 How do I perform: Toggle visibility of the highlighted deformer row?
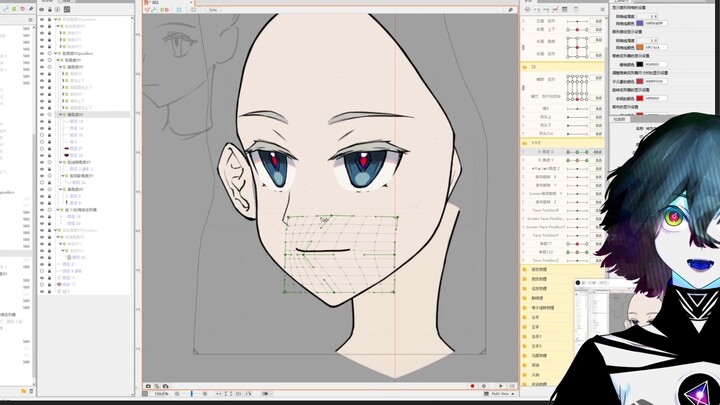42,115
